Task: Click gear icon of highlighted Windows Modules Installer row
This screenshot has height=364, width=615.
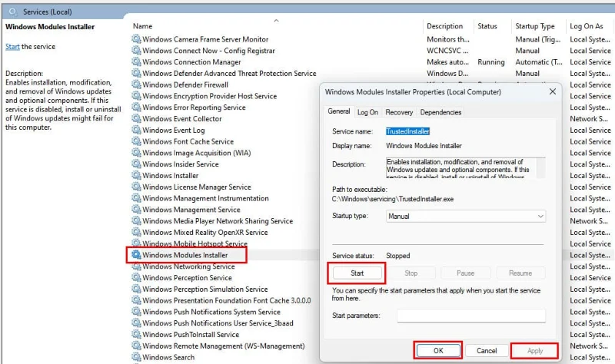Action: (x=136, y=255)
